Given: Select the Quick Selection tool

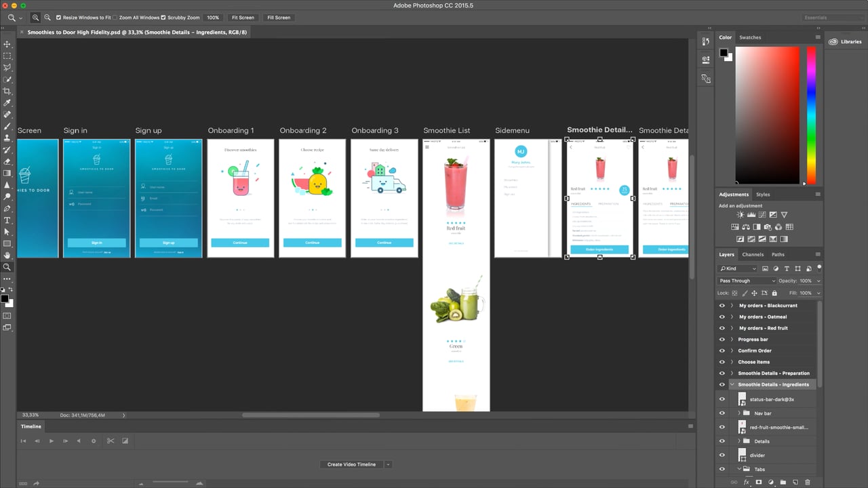Looking at the screenshot, I should [x=7, y=79].
